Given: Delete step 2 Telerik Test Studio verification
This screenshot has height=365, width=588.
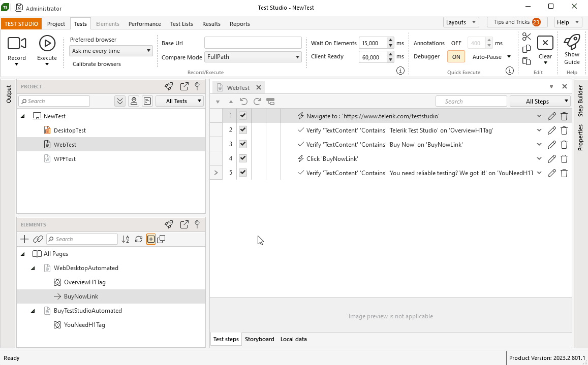Looking at the screenshot, I should click(x=564, y=130).
